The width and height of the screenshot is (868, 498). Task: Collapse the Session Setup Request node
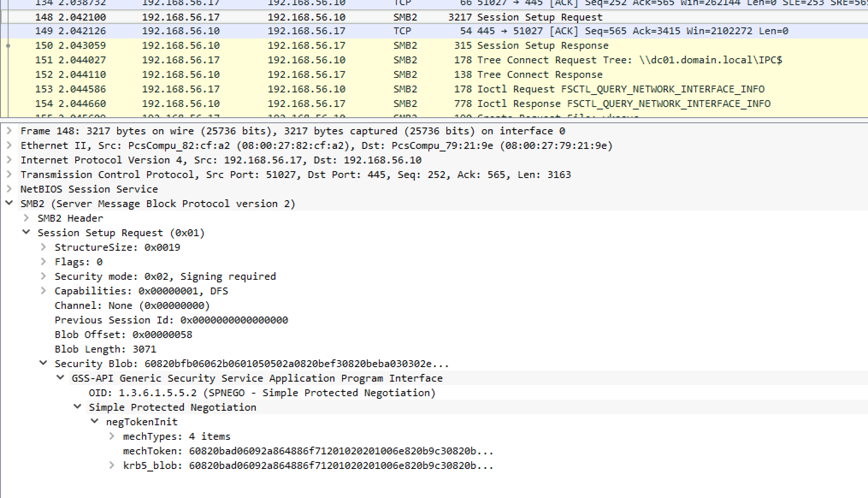pos(26,233)
